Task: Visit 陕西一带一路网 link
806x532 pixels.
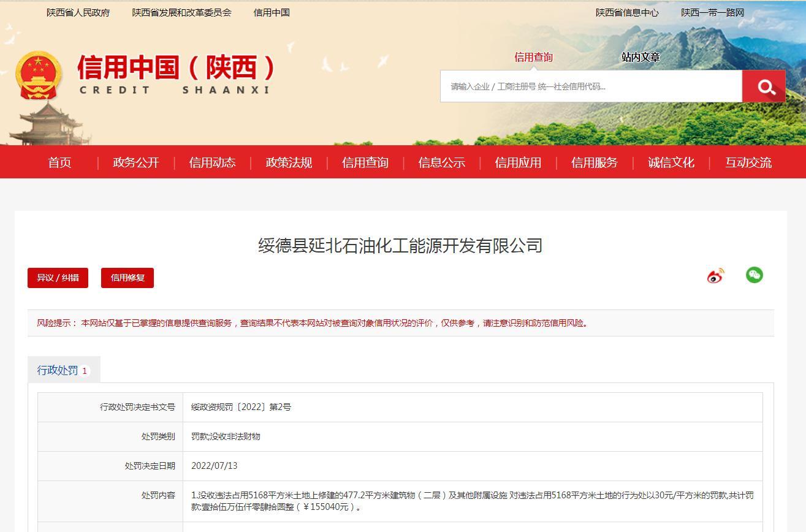Action: (713, 12)
